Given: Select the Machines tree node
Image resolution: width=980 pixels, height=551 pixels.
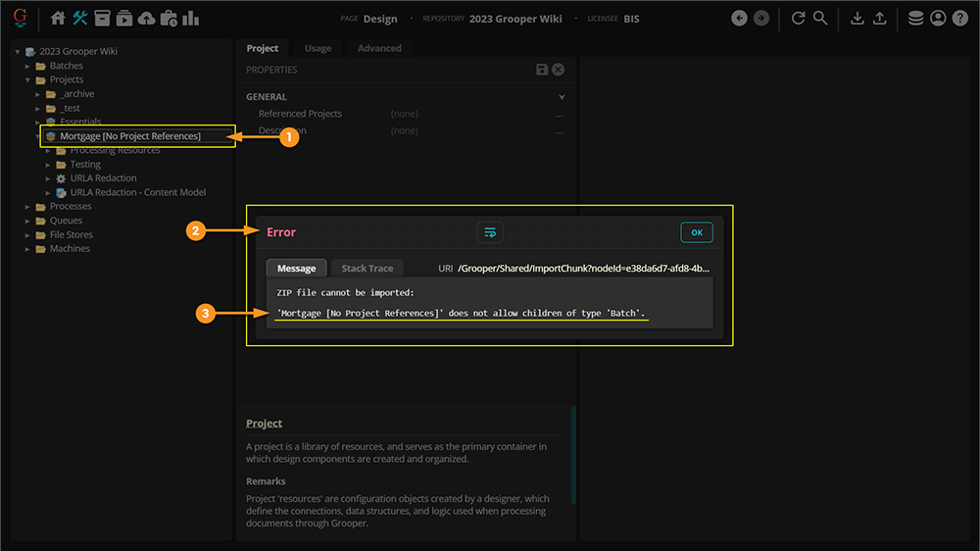Looking at the screenshot, I should [70, 248].
